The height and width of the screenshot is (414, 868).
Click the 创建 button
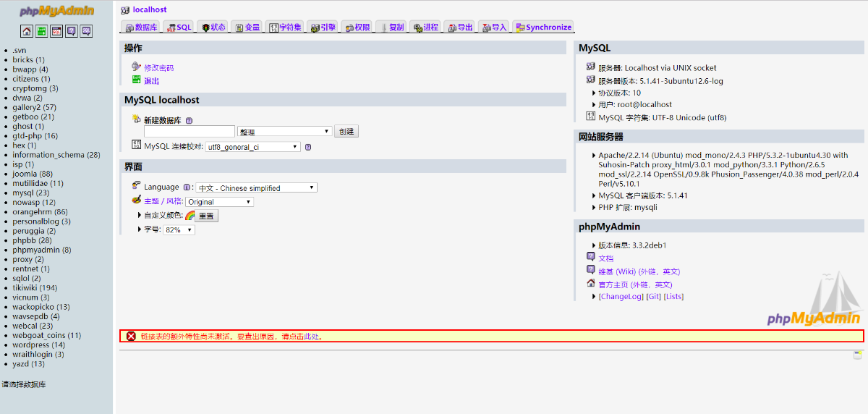346,132
